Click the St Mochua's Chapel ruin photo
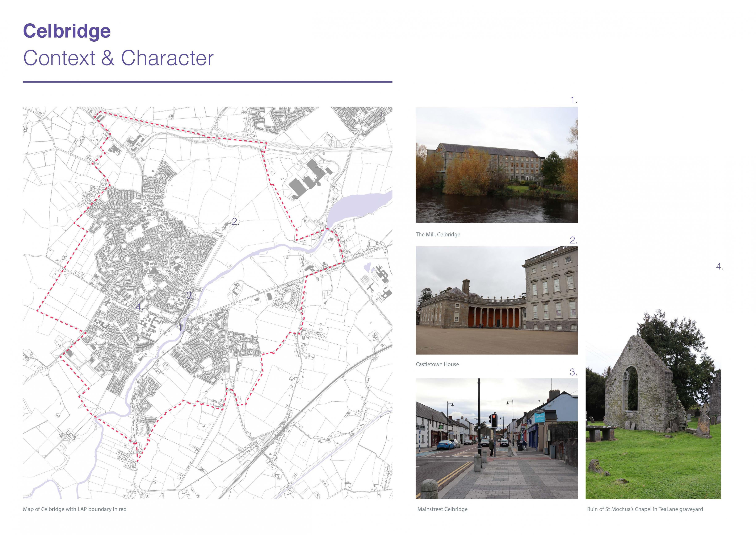The height and width of the screenshot is (535, 756). 653,405
